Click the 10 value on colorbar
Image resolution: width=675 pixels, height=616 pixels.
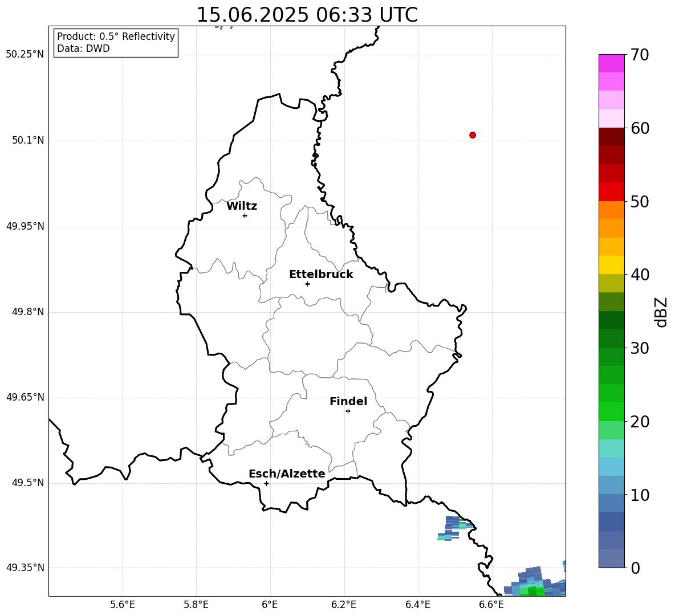click(640, 495)
